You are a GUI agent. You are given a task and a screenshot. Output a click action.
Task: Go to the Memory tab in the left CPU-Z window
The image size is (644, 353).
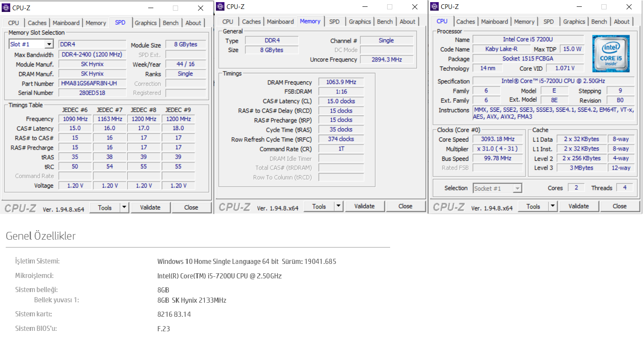tap(96, 23)
